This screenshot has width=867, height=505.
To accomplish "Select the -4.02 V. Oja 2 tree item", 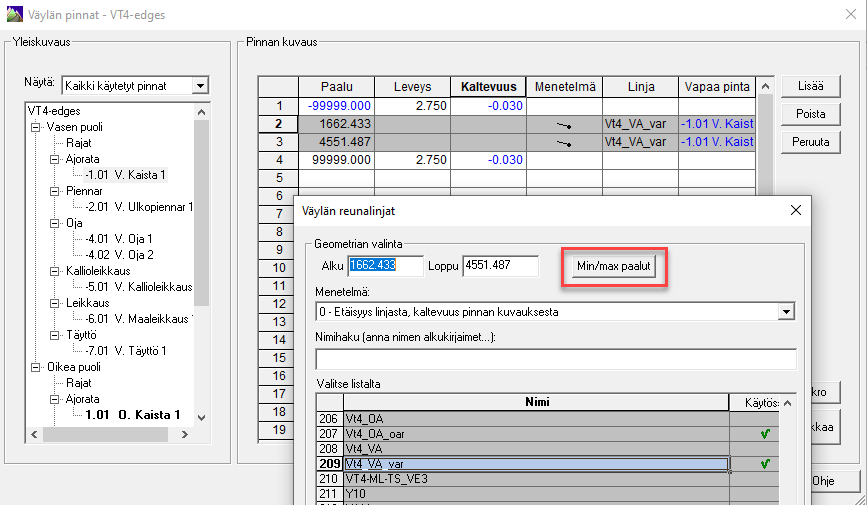I will [119, 255].
